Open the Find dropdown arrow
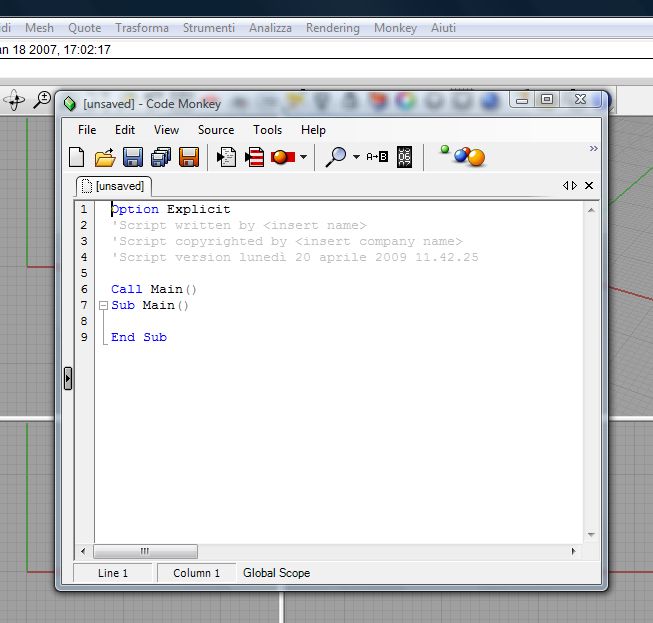This screenshot has height=623, width=653. click(356, 157)
